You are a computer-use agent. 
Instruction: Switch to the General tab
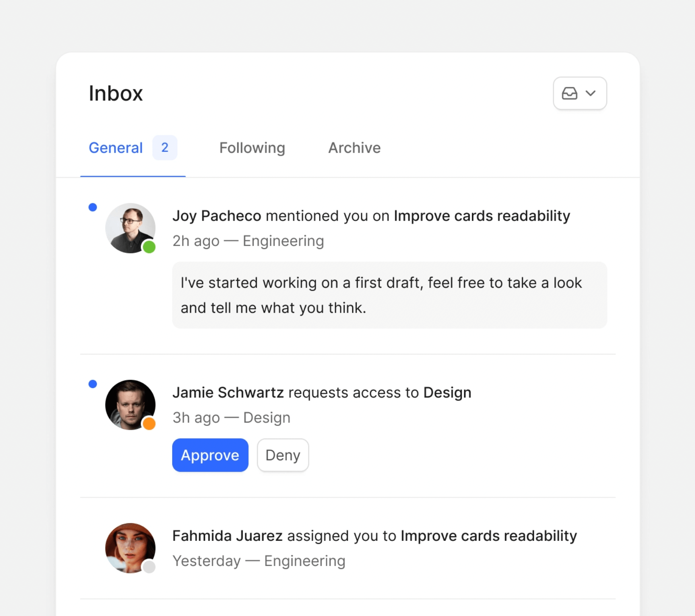115,148
